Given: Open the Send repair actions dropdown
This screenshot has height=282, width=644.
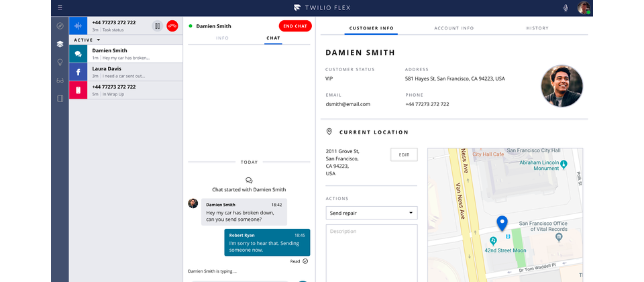Looking at the screenshot, I should (x=371, y=213).
